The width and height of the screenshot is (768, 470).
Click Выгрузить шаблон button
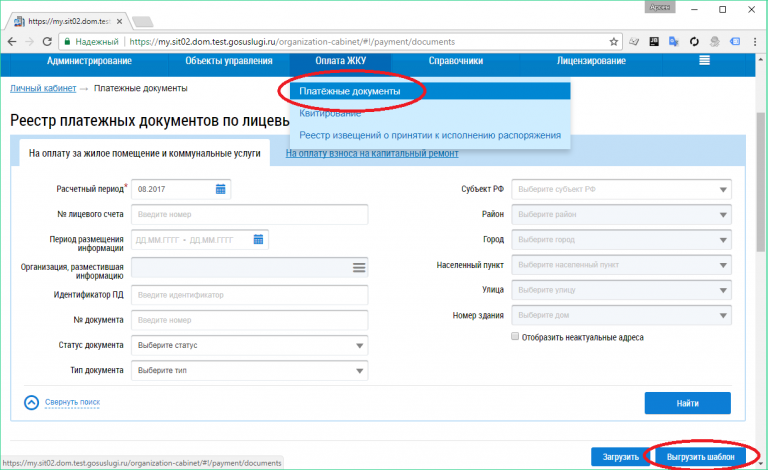[x=700, y=456]
